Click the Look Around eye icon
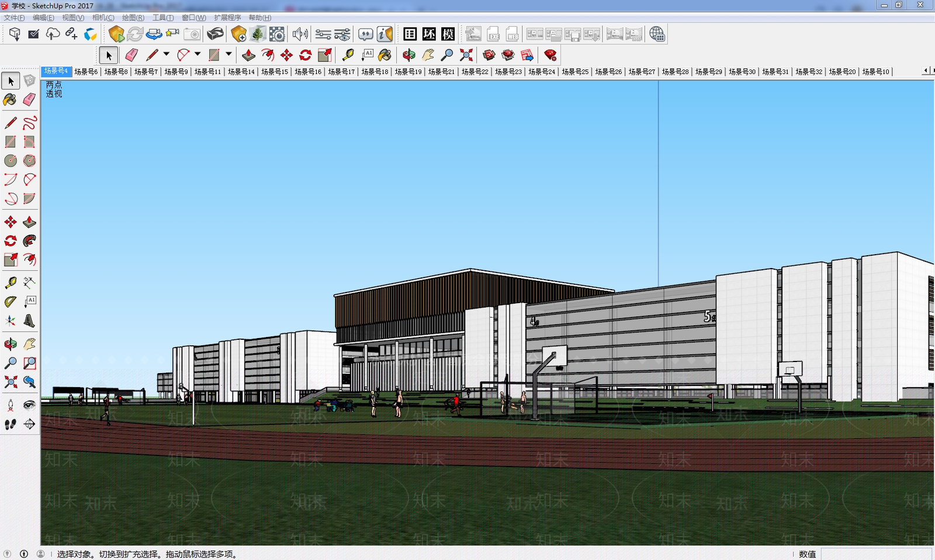Screen dimensions: 935x560 point(29,405)
